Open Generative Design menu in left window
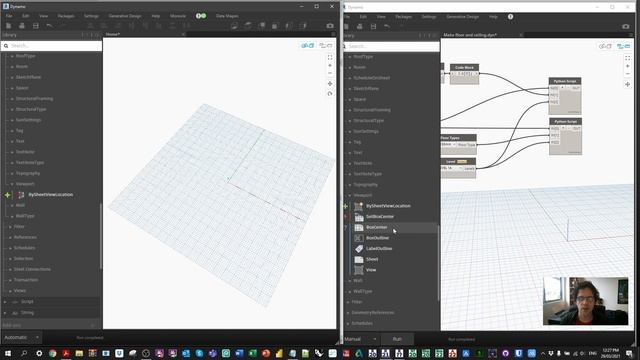The height and width of the screenshot is (360, 640). pyautogui.click(x=125, y=16)
